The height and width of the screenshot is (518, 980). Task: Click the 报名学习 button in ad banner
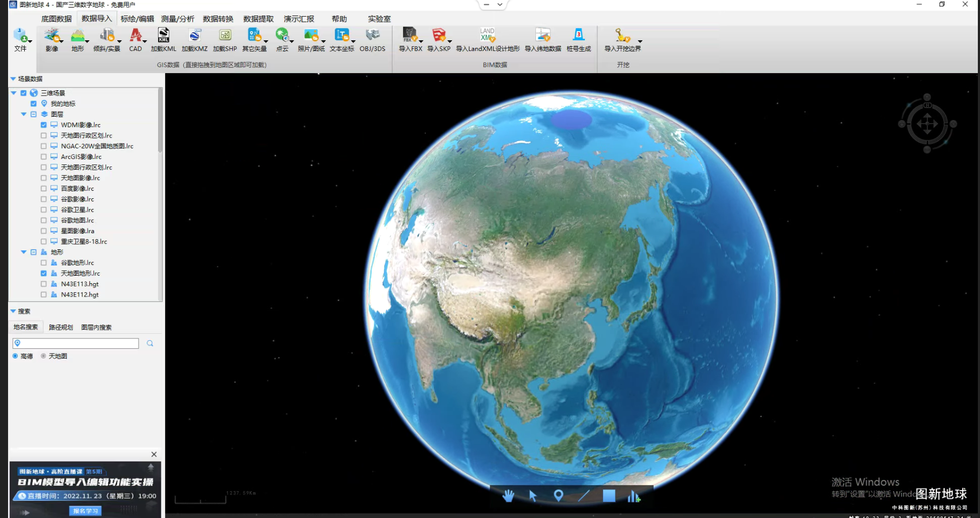[x=85, y=511]
